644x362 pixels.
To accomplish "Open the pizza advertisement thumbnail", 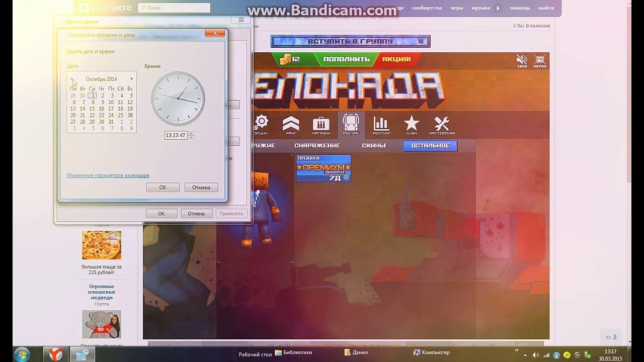I will [102, 245].
